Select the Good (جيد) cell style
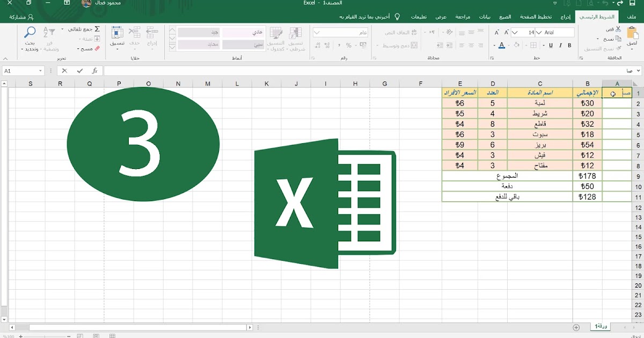This screenshot has width=644, height=338. click(x=200, y=32)
